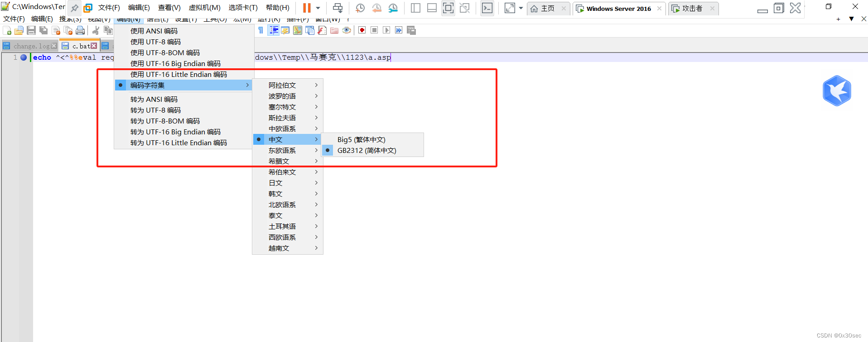Viewport: 868px width, 342px height.
Task: Open VMware 虚拟机(M) menu
Action: coord(204,8)
